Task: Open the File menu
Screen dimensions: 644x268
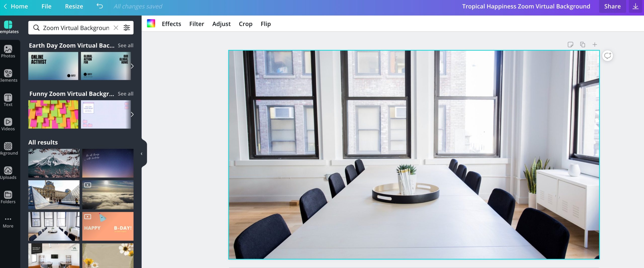Action: pos(46,6)
